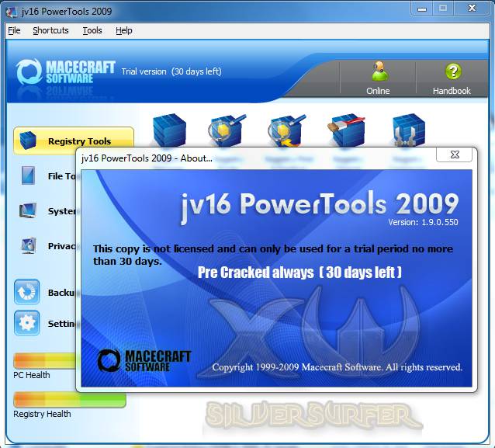
Task: Click the Registry Health label
Action: click(x=42, y=414)
